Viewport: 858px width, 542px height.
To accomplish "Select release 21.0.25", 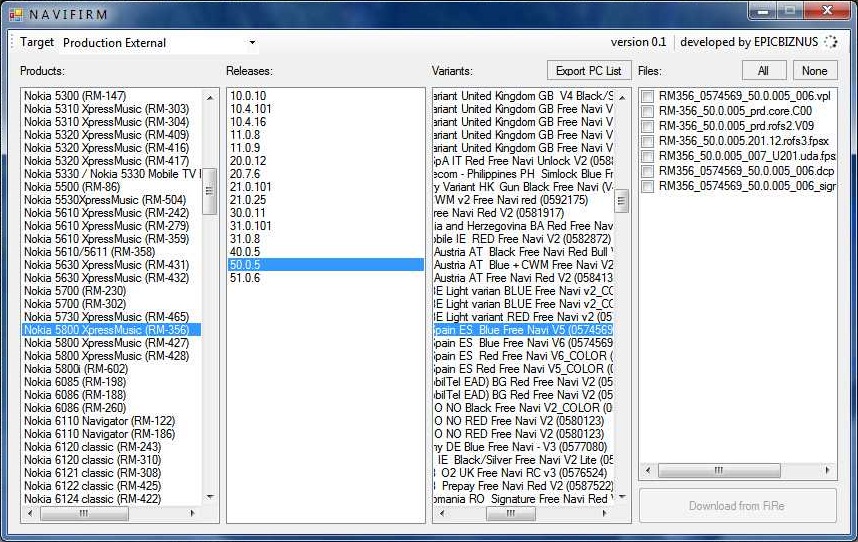I will [x=326, y=200].
